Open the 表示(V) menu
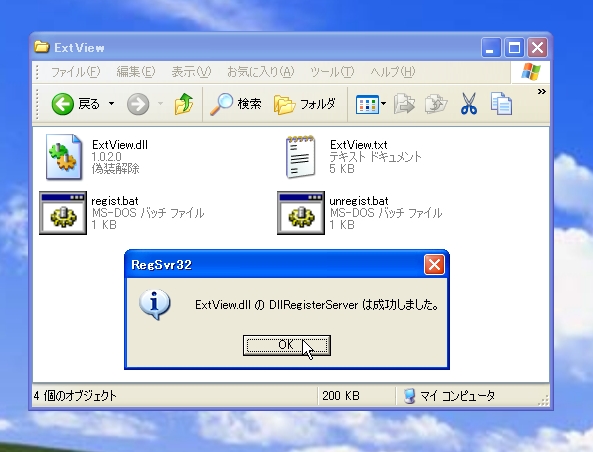This screenshot has width=593, height=452. point(191,71)
